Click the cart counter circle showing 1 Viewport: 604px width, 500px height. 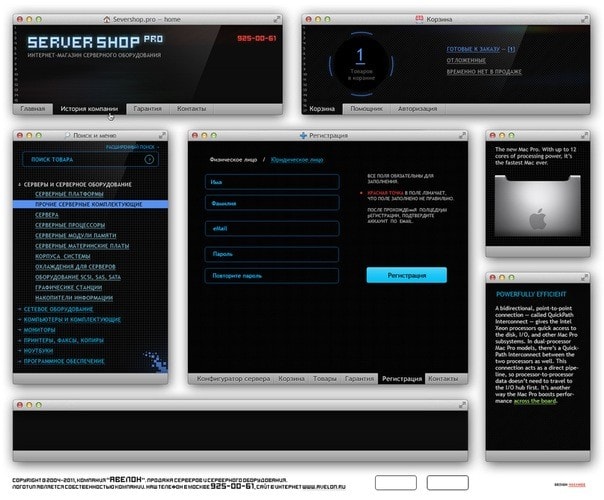pyautogui.click(x=361, y=64)
